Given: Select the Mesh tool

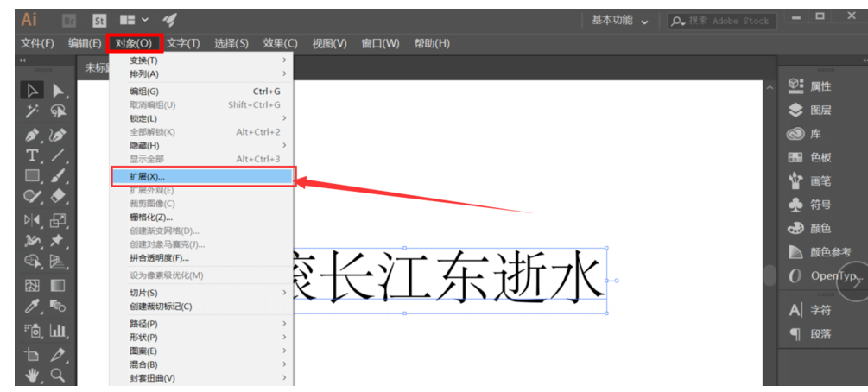Looking at the screenshot, I should point(33,286).
